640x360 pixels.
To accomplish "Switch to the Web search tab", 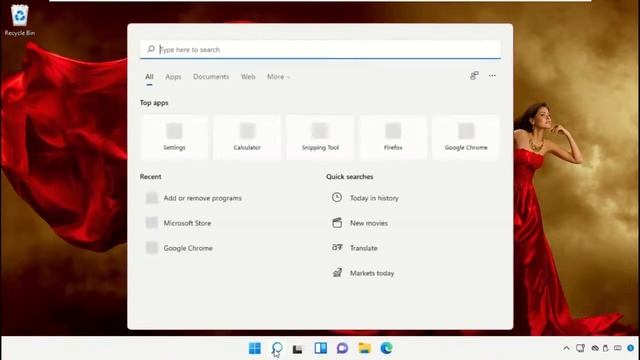I will [248, 77].
